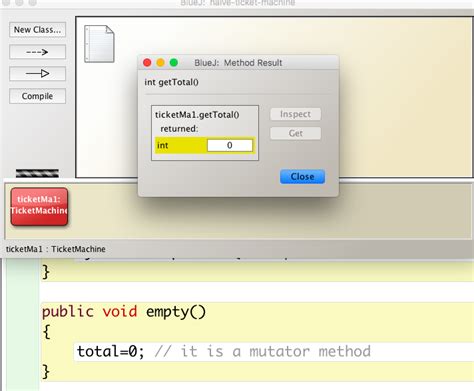Click the BlueJ: Method Result title bar
The width and height of the screenshot is (474, 391).
238,63
